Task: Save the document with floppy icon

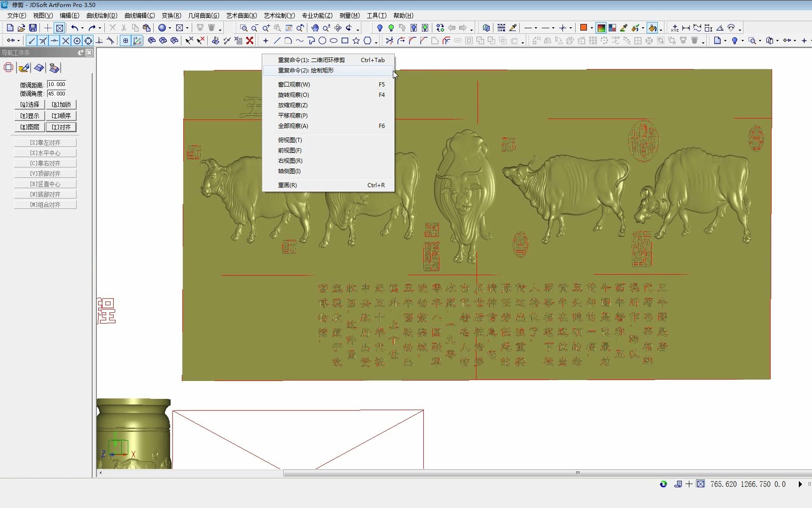Action: pos(33,28)
